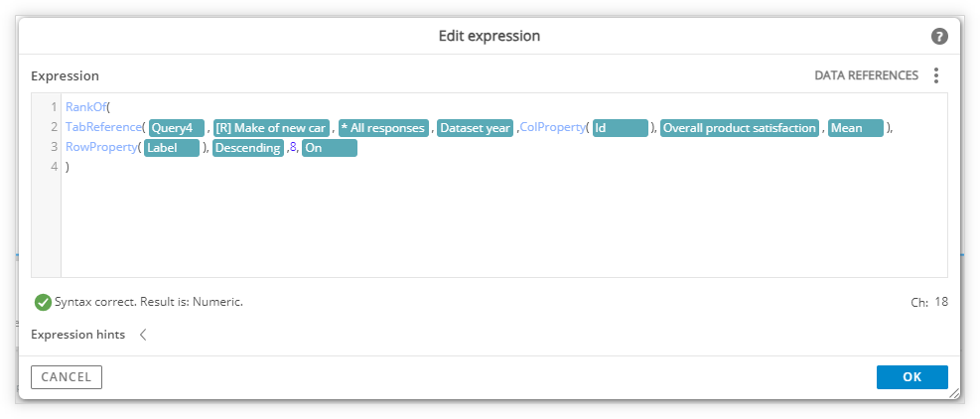Expand the Expression hints chevron

pyautogui.click(x=143, y=335)
